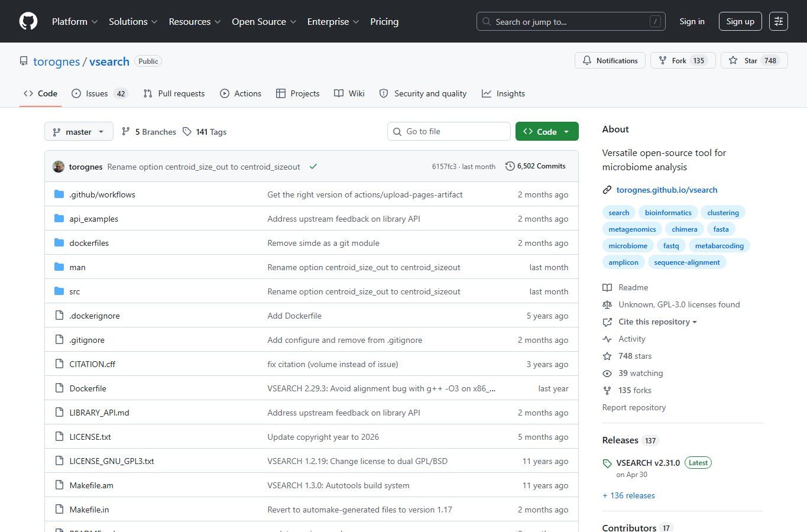
Task: Click the file icon beside .dockerignore
Action: [x=59, y=316]
